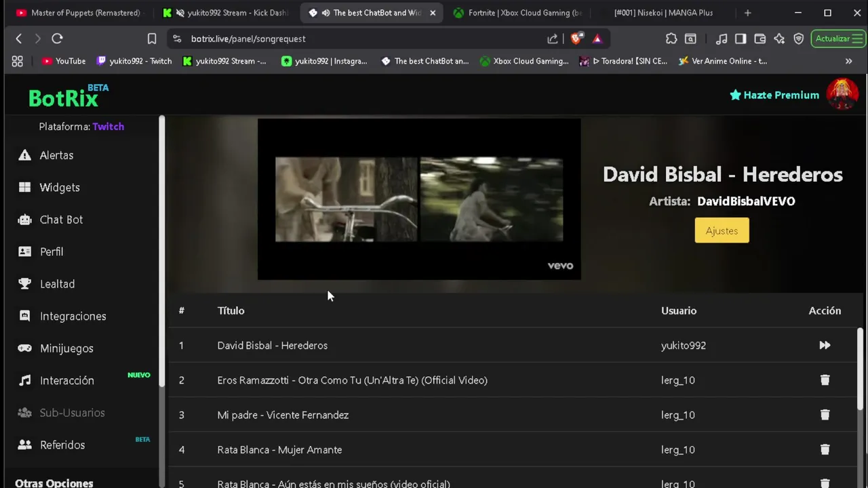
Task: Click the Título column header
Action: tap(231, 310)
